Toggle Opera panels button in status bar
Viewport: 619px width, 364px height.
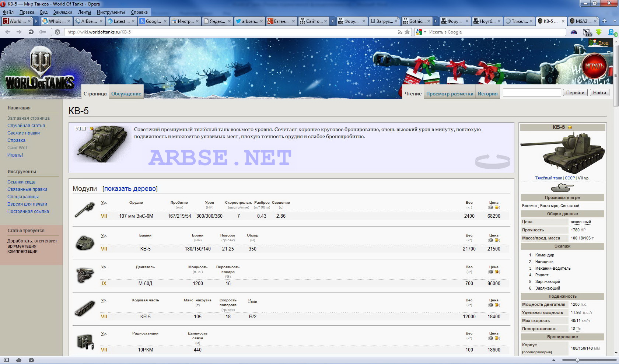tap(6, 360)
